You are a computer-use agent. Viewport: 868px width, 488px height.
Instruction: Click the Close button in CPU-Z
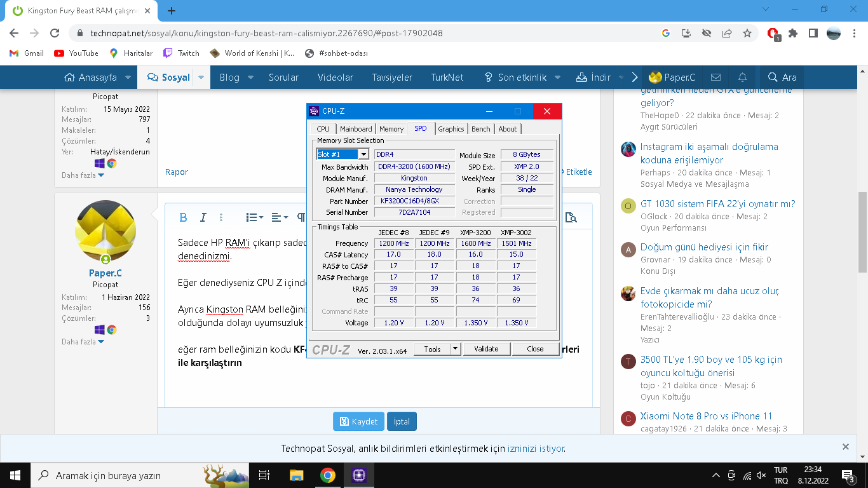click(535, 349)
